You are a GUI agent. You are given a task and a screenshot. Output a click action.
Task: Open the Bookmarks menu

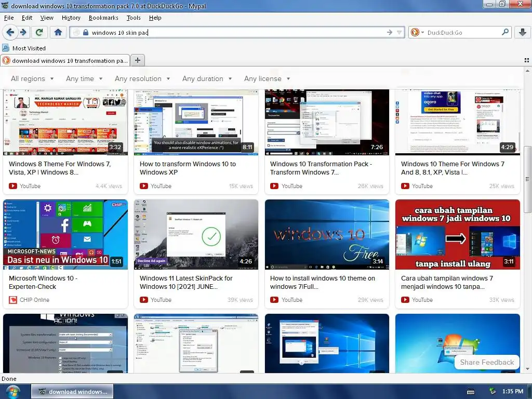click(103, 18)
